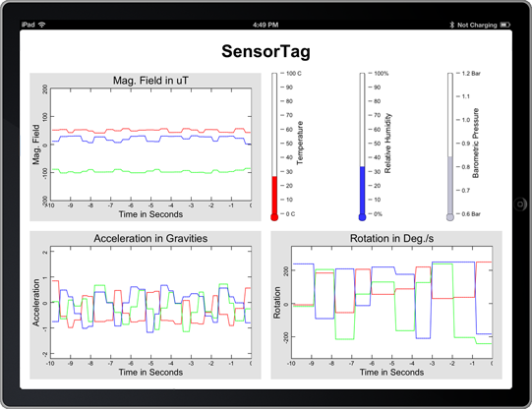Tap the Bluetooth icon in status bar
532x409 pixels.
(x=451, y=25)
